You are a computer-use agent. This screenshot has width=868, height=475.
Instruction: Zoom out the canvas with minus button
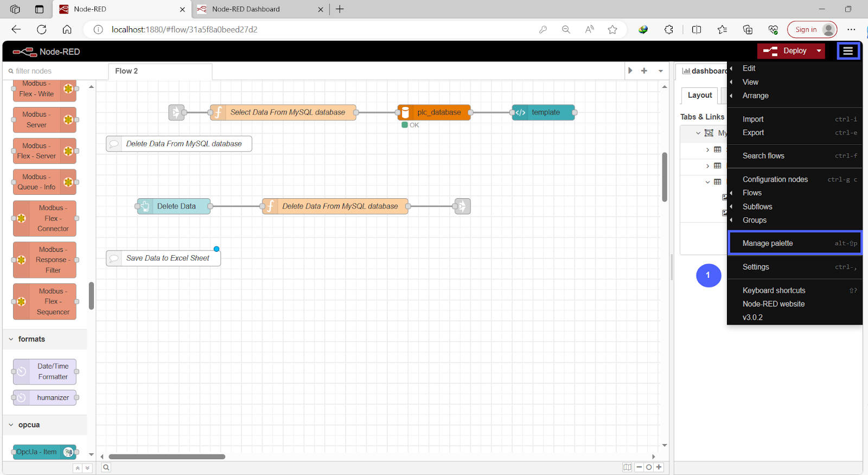tap(639, 467)
